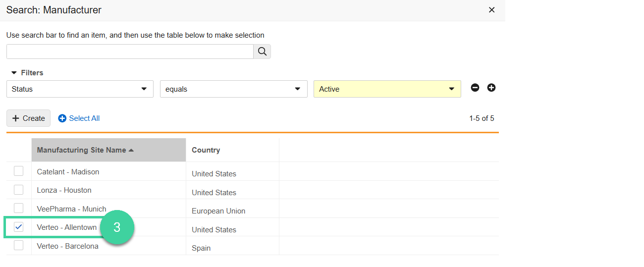Click United States in Catelant - Madison row

click(214, 174)
